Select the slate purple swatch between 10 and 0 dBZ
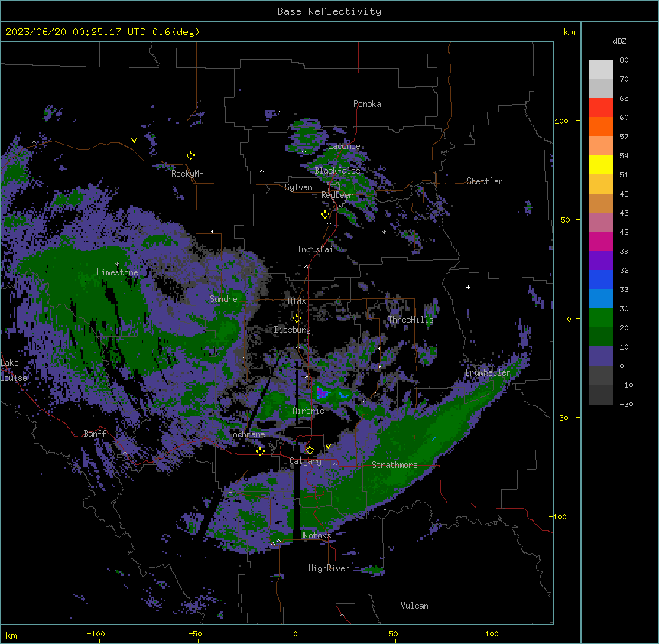The width and height of the screenshot is (659, 644). coord(601,356)
